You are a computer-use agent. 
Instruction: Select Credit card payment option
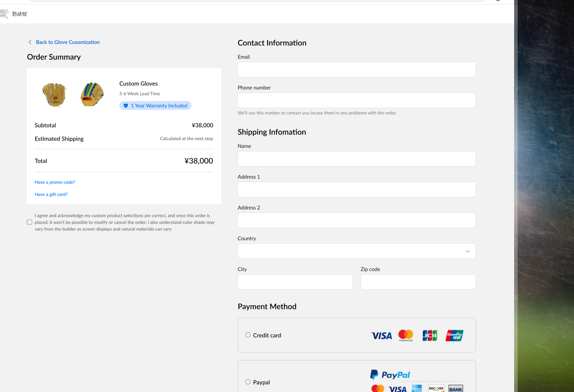[x=248, y=335]
